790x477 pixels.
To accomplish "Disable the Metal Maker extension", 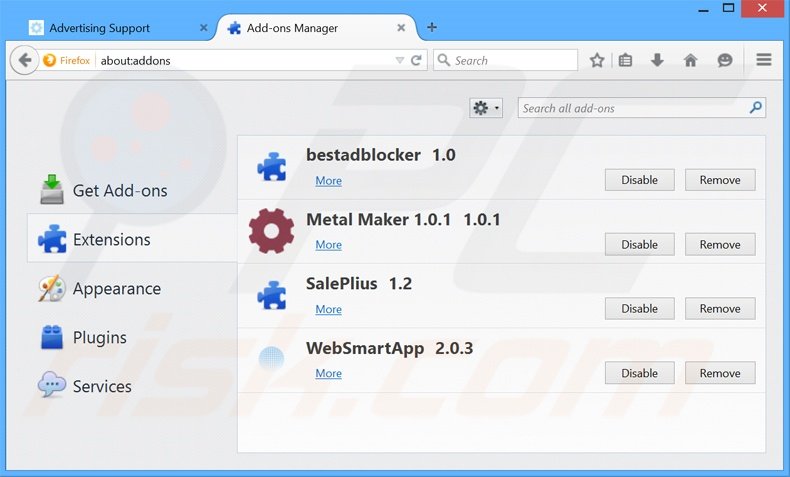I will 639,244.
